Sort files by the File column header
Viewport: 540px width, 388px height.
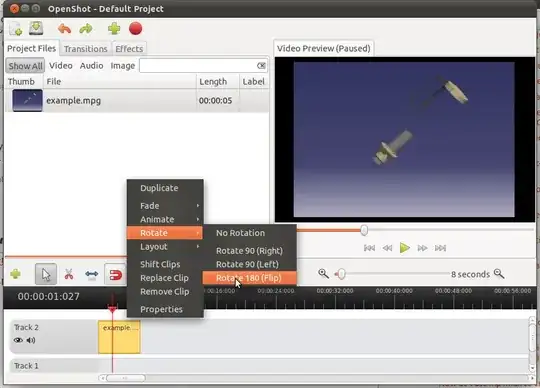120,82
